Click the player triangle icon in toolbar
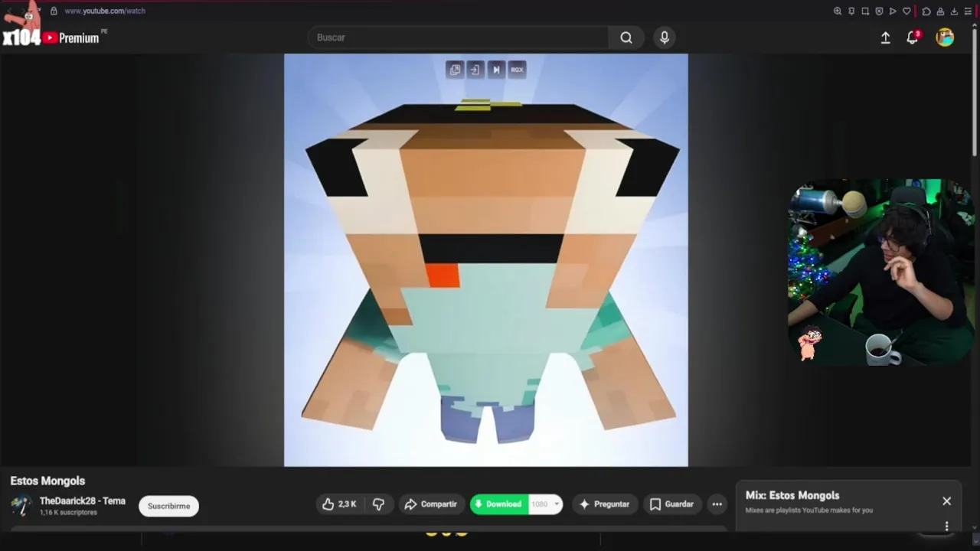The height and width of the screenshot is (551, 980). [893, 11]
